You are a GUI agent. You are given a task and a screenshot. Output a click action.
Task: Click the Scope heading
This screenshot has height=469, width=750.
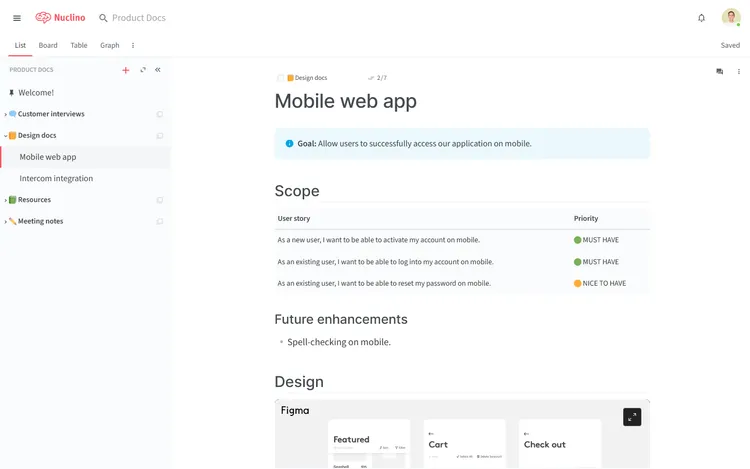[x=297, y=191]
